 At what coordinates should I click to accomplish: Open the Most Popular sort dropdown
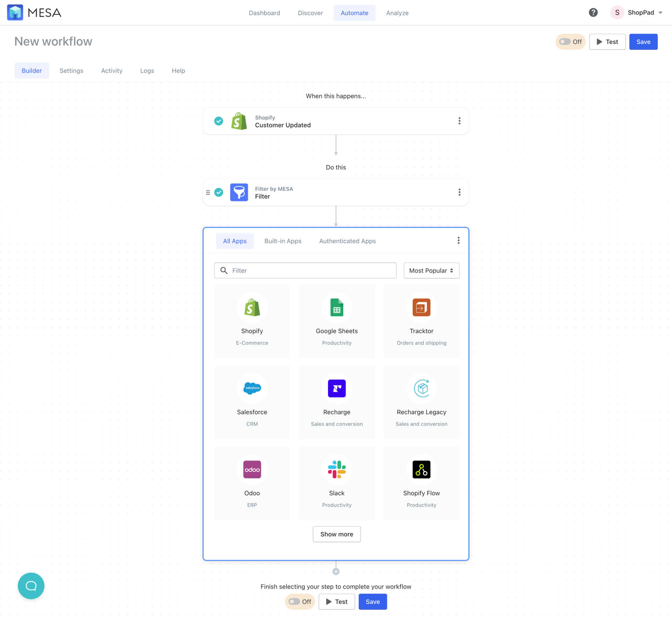[x=431, y=270]
